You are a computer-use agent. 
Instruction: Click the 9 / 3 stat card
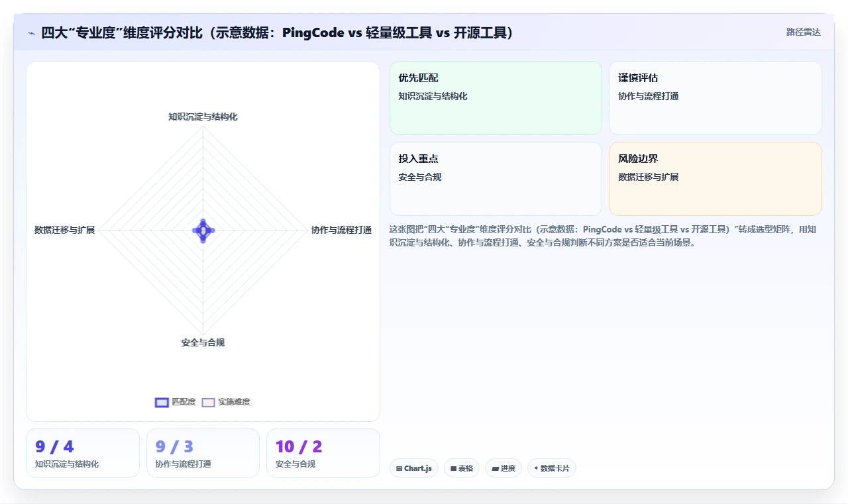tap(203, 453)
